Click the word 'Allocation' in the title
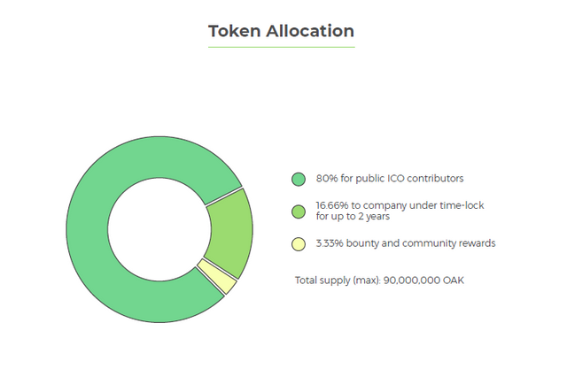The image size is (567, 392). pyautogui.click(x=310, y=31)
